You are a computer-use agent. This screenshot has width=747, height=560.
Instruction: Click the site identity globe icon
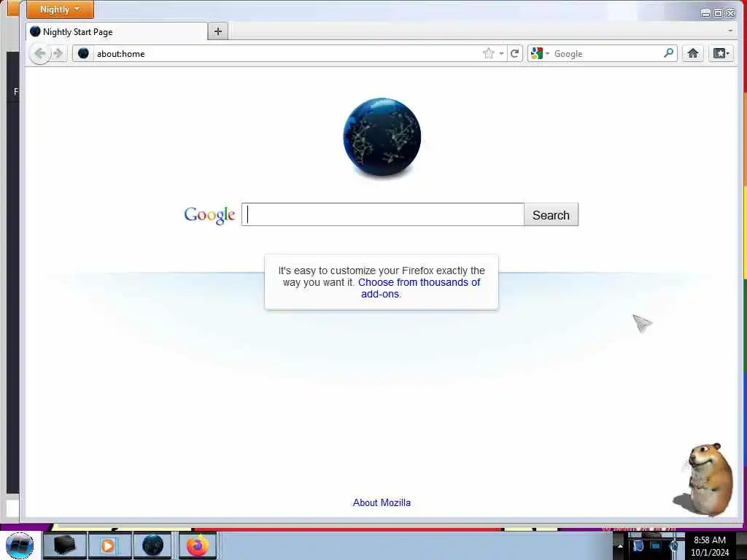[83, 53]
